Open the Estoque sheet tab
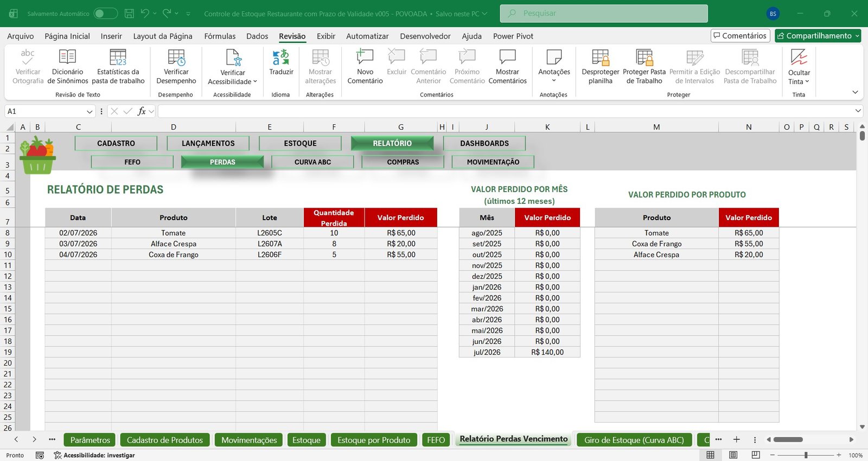 [x=307, y=440]
